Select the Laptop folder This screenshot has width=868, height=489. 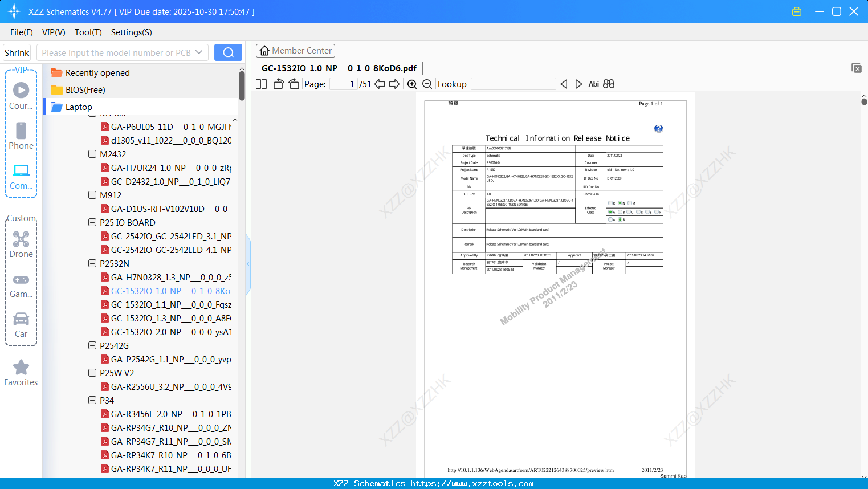(79, 107)
